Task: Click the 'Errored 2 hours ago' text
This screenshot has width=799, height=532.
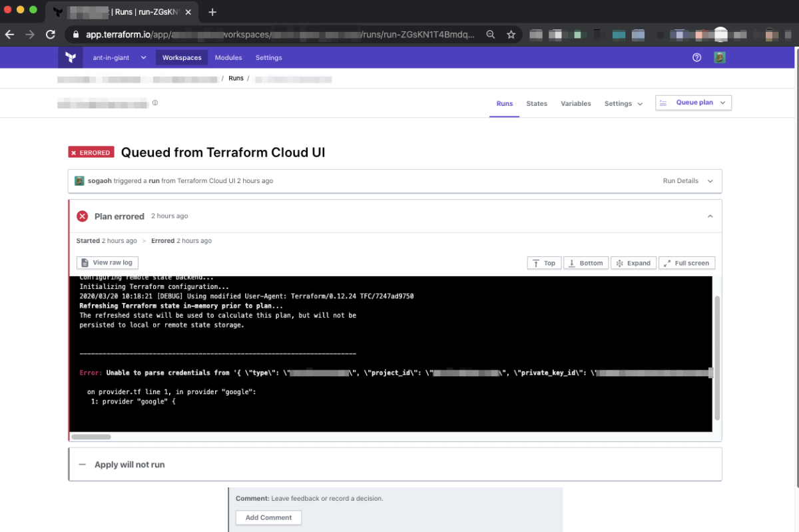Action: pos(181,241)
